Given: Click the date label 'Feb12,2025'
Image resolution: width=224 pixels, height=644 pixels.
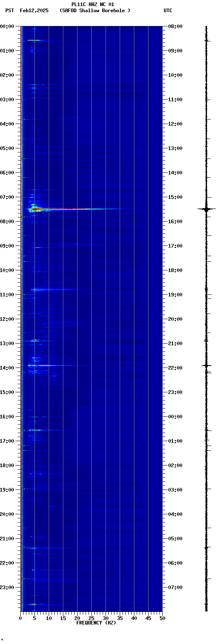Looking at the screenshot, I should click(34, 11).
